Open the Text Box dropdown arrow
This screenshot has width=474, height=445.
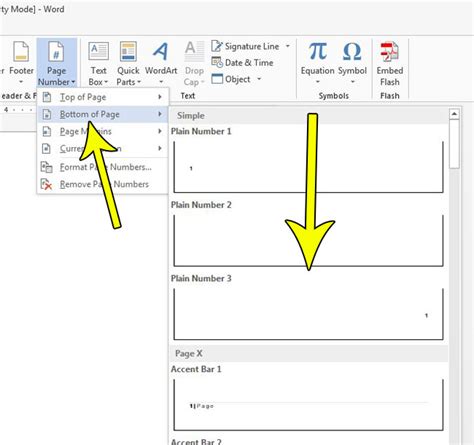[x=106, y=82]
